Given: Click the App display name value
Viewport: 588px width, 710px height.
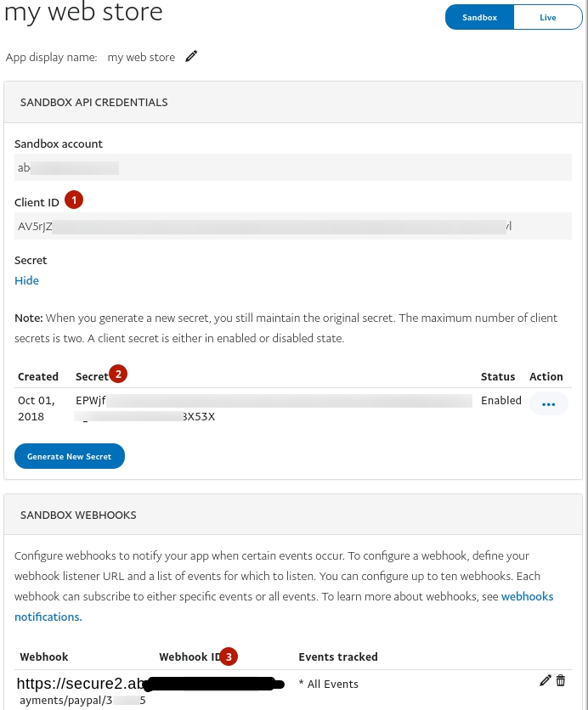Looking at the screenshot, I should (141, 57).
